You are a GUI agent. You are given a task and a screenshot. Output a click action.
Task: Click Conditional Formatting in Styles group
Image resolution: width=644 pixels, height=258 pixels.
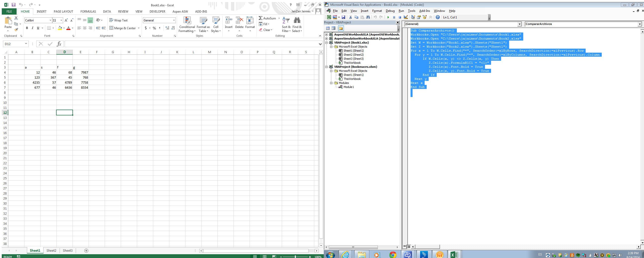click(187, 24)
